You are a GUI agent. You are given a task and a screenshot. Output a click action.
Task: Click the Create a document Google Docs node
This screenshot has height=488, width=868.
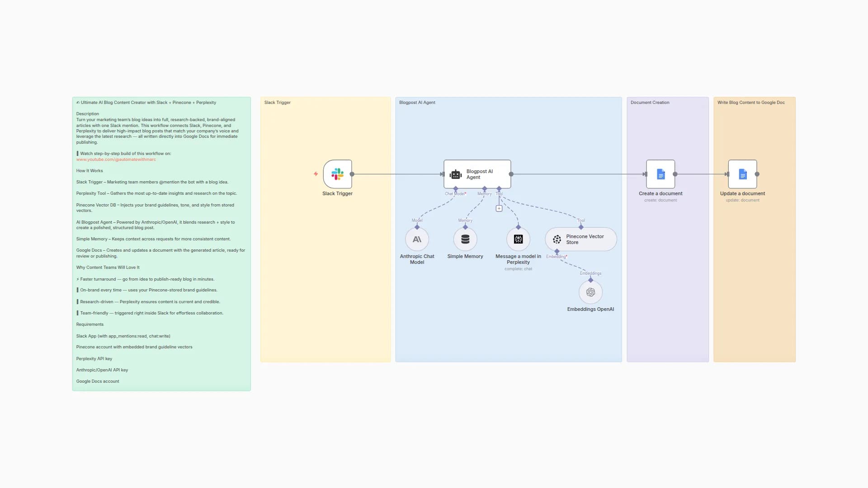click(x=660, y=174)
